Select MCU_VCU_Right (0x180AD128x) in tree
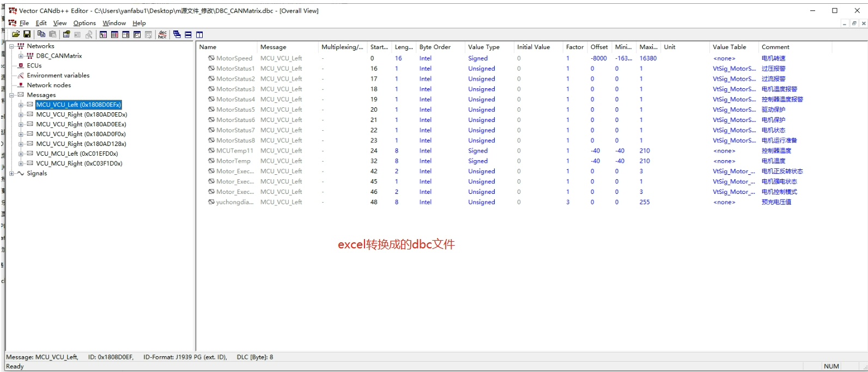 coord(81,144)
